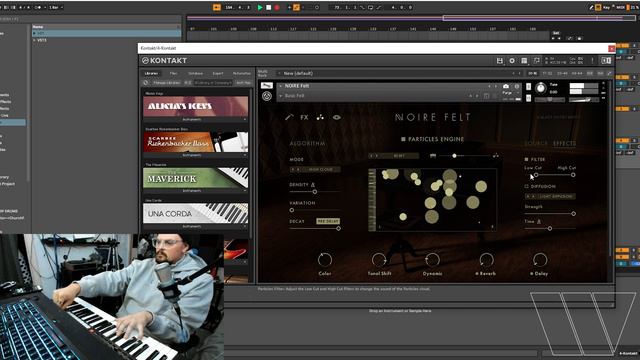The image size is (640, 360).
Task: Click the snapshot camera icon in instrument header
Action: pyautogui.click(x=506, y=87)
